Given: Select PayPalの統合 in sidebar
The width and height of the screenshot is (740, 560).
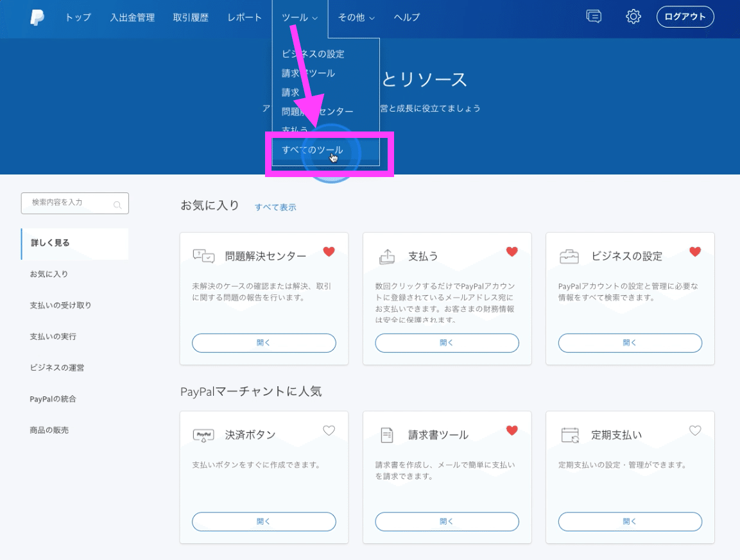Looking at the screenshot, I should click(x=53, y=399).
